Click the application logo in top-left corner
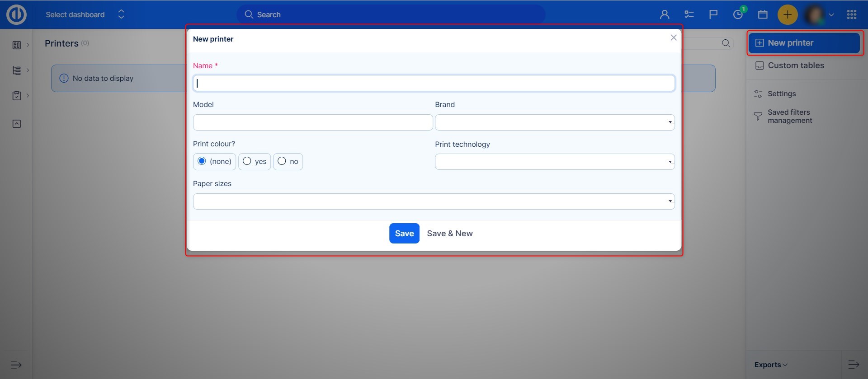 click(16, 14)
